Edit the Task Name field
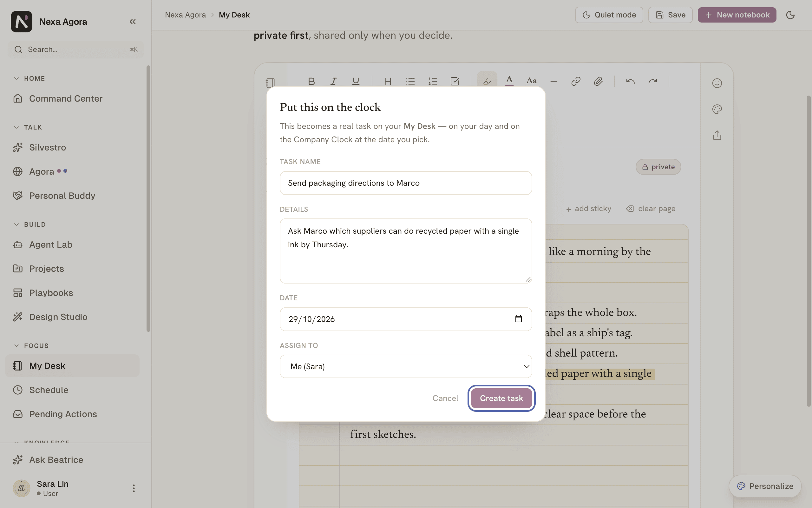The image size is (812, 508). 406,183
